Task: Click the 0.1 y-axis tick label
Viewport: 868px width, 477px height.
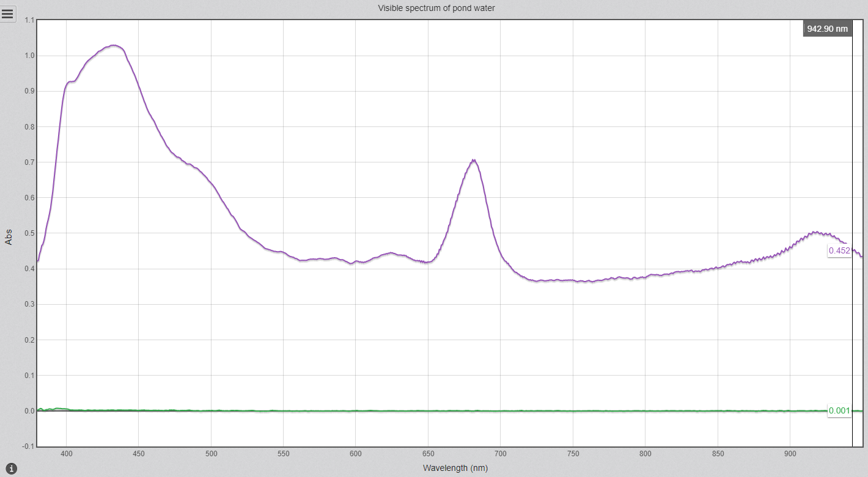Action: coord(29,375)
